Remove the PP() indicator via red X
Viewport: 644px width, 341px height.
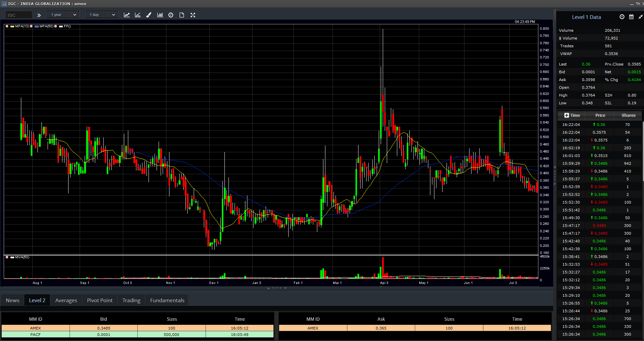56,26
